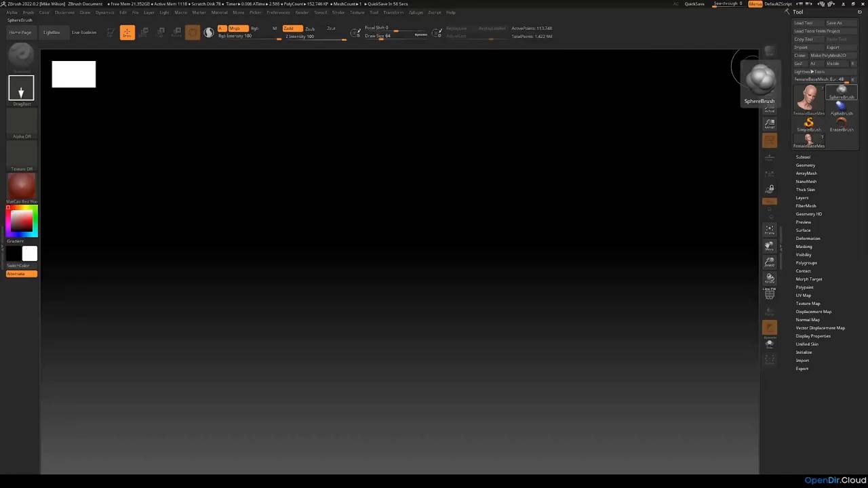Expand the ArrayMesh subpalette
Image resolution: width=868 pixels, height=488 pixels.
pyautogui.click(x=806, y=174)
